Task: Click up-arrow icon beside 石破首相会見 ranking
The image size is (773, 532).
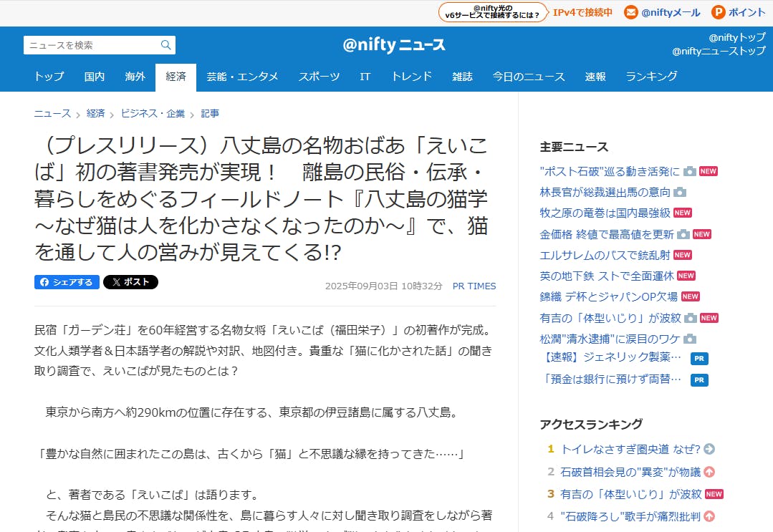Action: (709, 472)
